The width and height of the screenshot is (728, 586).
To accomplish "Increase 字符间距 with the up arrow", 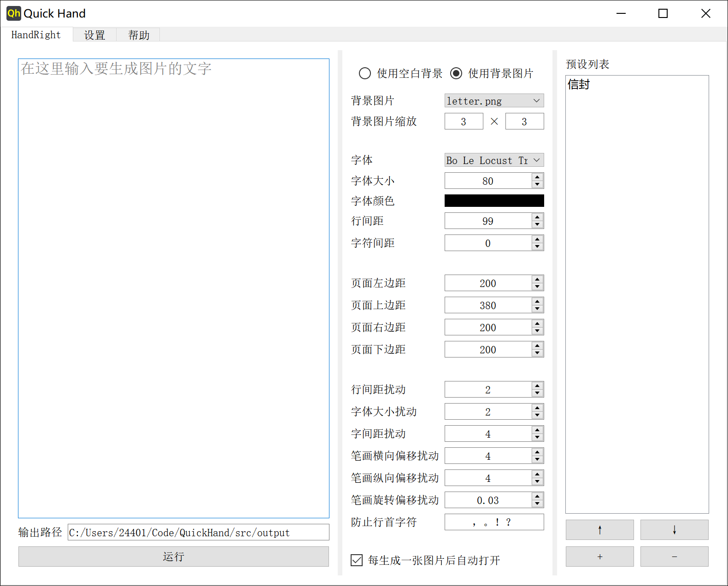I will [x=538, y=239].
